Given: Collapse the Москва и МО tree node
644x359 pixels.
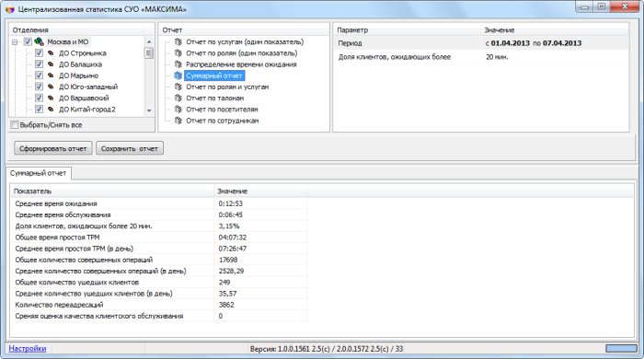Looking at the screenshot, I should pos(15,42).
